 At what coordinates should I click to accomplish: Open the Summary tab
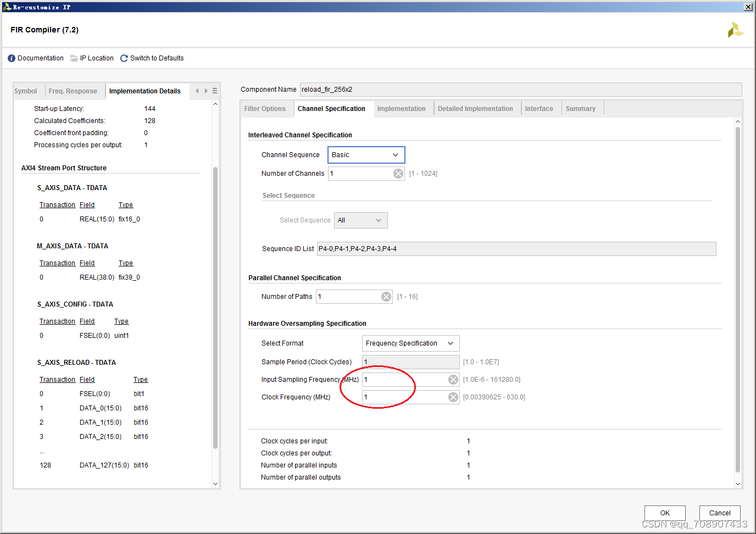(581, 109)
